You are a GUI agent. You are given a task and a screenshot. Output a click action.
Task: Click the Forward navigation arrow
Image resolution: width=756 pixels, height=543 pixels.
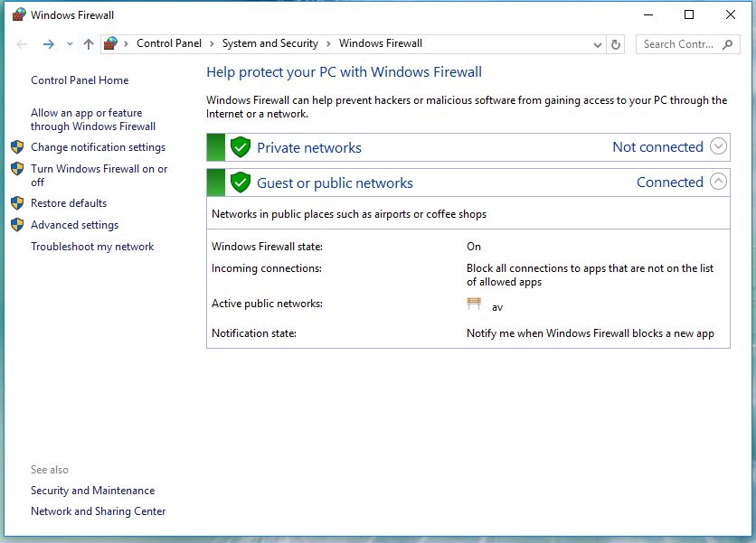pyautogui.click(x=49, y=43)
